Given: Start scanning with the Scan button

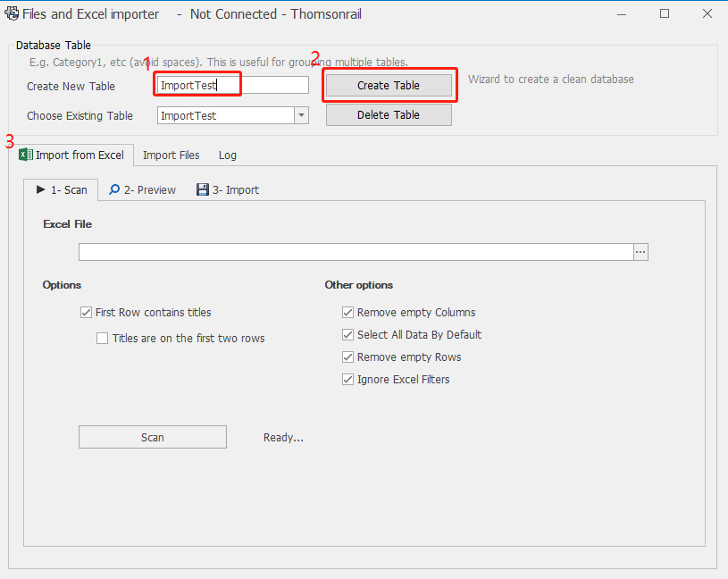Looking at the screenshot, I should coord(152,437).
